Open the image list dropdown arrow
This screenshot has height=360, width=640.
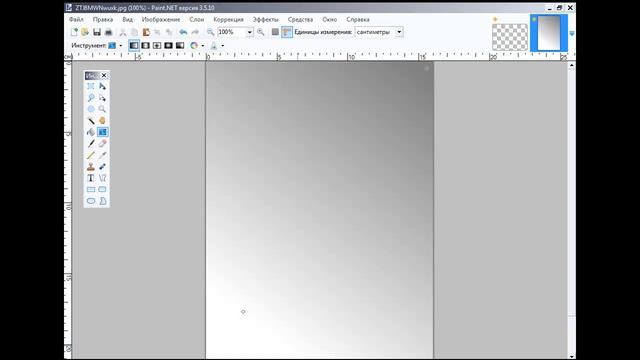click(x=571, y=33)
